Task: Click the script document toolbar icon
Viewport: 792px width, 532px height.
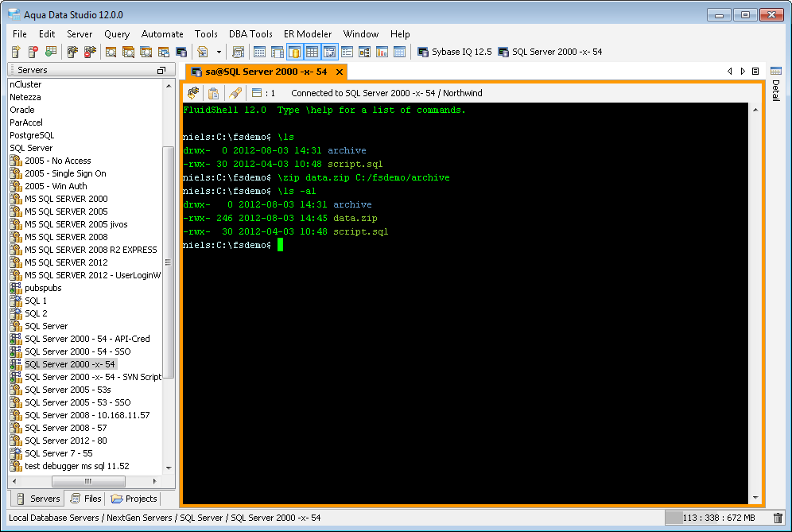Action: [x=203, y=52]
